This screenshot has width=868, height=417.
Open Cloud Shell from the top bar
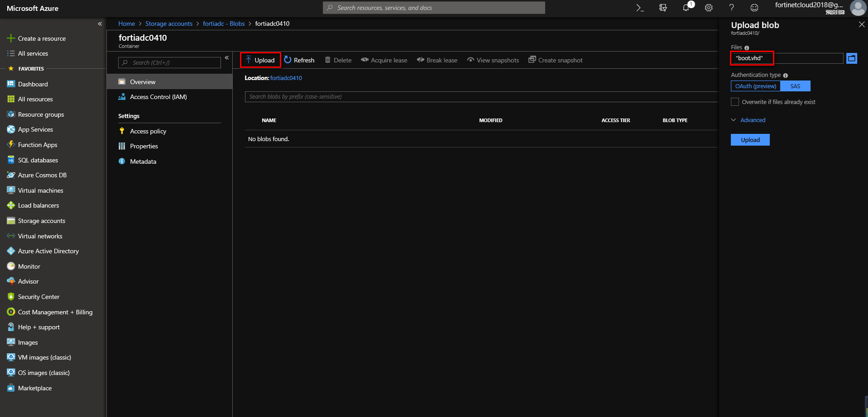639,8
